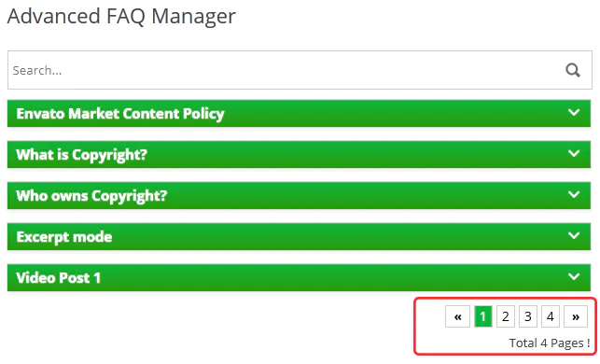Open the Video Post 1 FAQ title
Viewport: 600px width, 364px height.
point(59,278)
